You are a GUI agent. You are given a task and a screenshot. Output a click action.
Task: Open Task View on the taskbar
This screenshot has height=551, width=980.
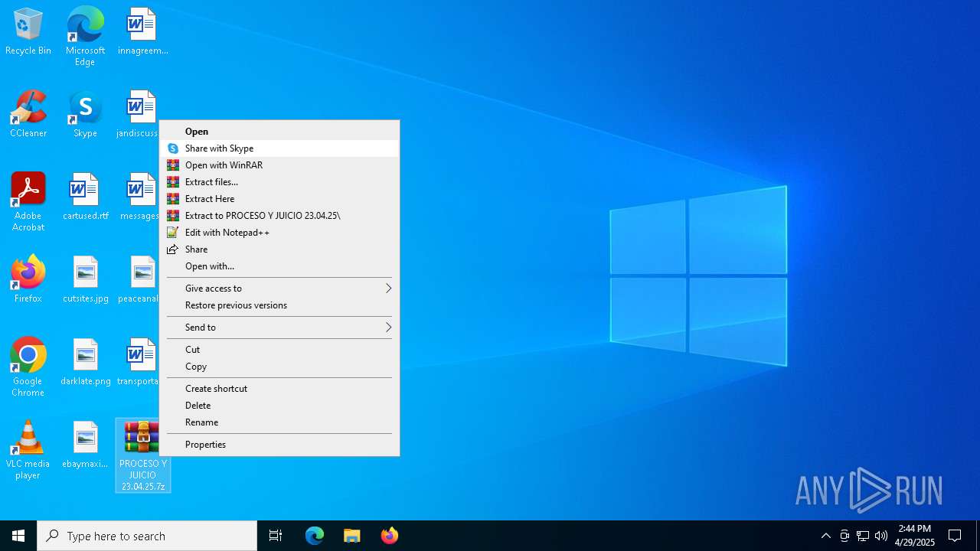tap(276, 536)
